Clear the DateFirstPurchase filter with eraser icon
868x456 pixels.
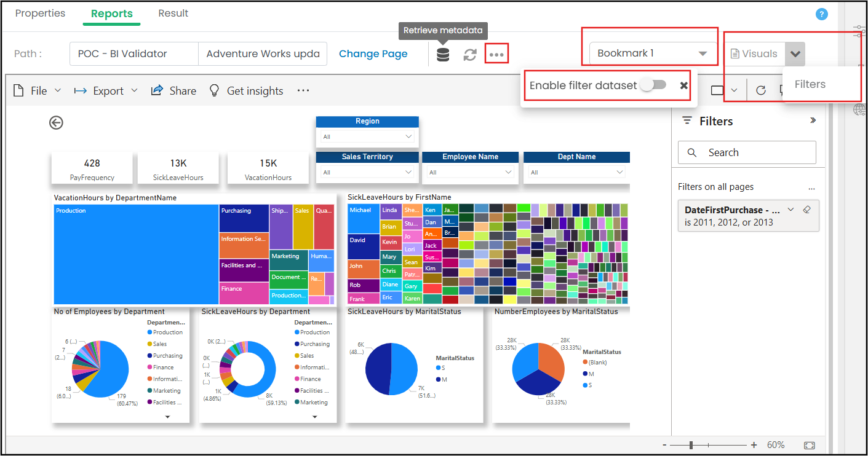click(x=807, y=210)
